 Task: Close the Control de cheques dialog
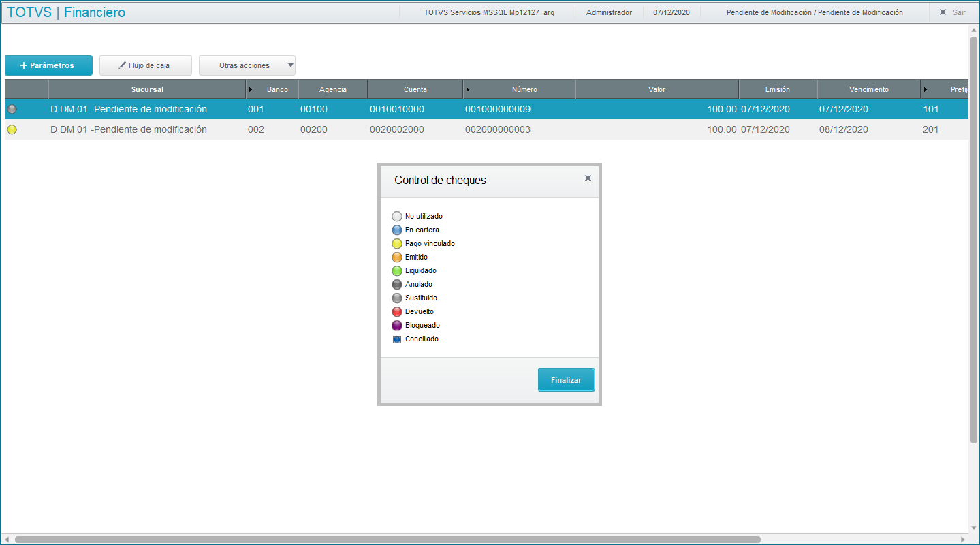click(588, 178)
